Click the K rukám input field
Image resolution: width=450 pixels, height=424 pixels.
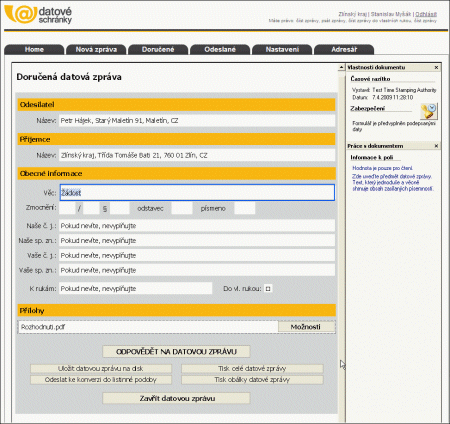(135, 288)
